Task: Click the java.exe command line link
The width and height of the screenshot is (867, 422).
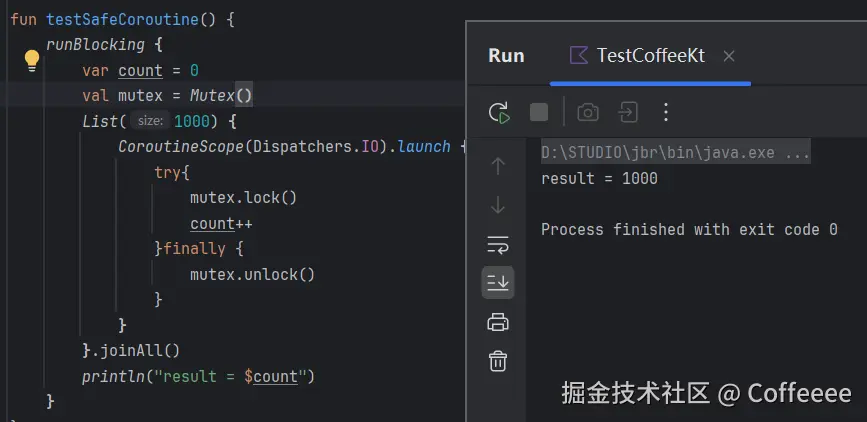Action: (x=675, y=153)
